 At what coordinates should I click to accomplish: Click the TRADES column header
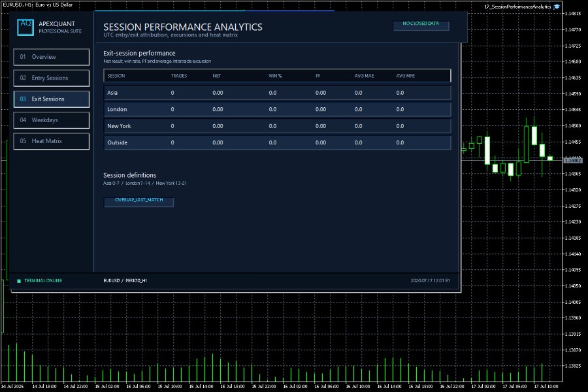click(179, 76)
